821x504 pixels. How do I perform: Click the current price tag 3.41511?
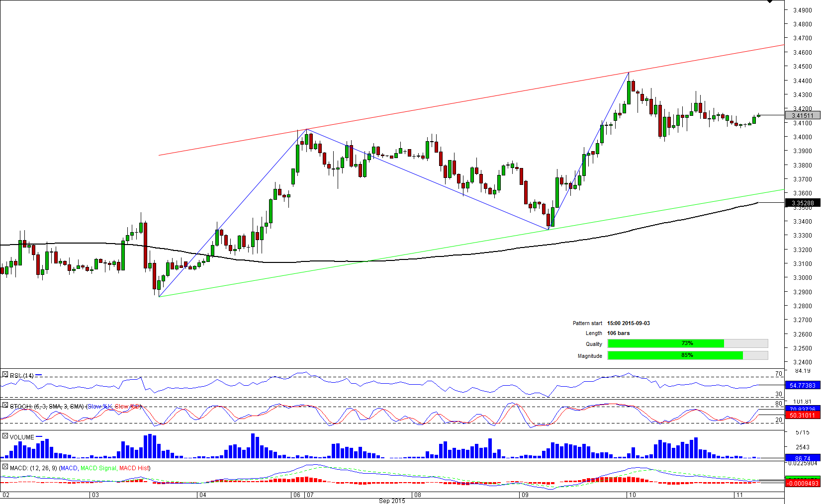[803, 115]
